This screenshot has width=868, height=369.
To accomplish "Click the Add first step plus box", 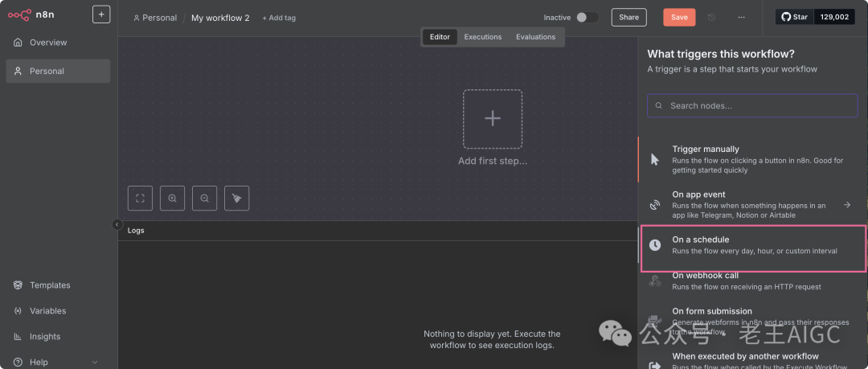I will (493, 118).
